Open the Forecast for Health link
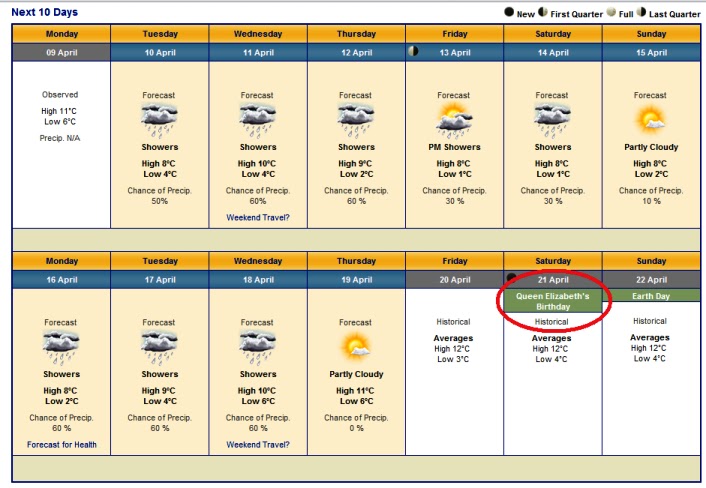The height and width of the screenshot is (488, 706). (62, 445)
